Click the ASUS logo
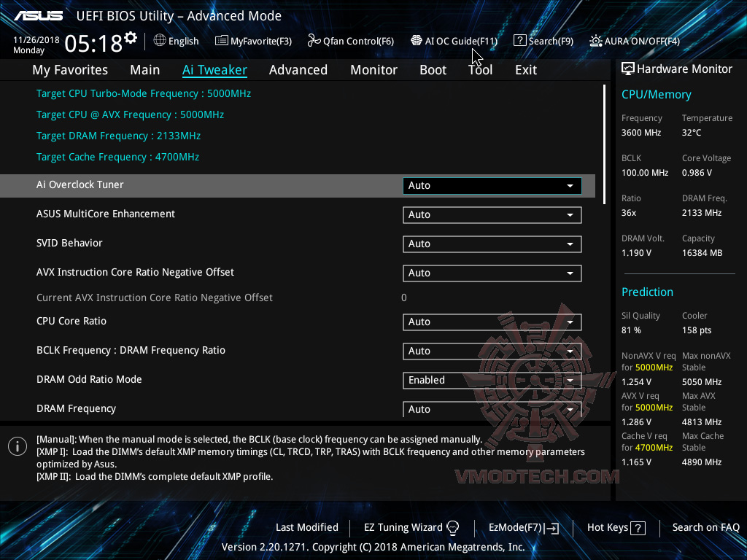Screen dimensions: 747x560 click(38, 16)
